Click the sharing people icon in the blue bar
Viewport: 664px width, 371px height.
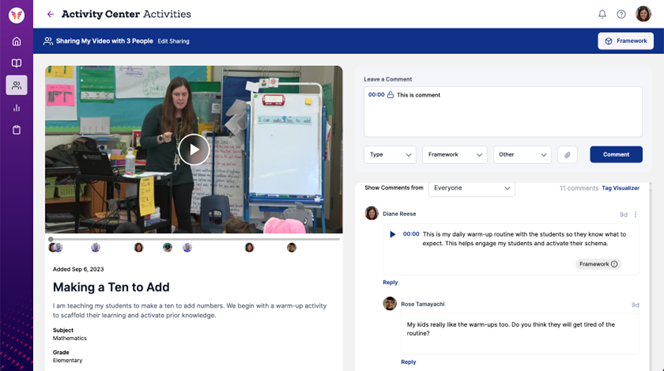coord(48,41)
